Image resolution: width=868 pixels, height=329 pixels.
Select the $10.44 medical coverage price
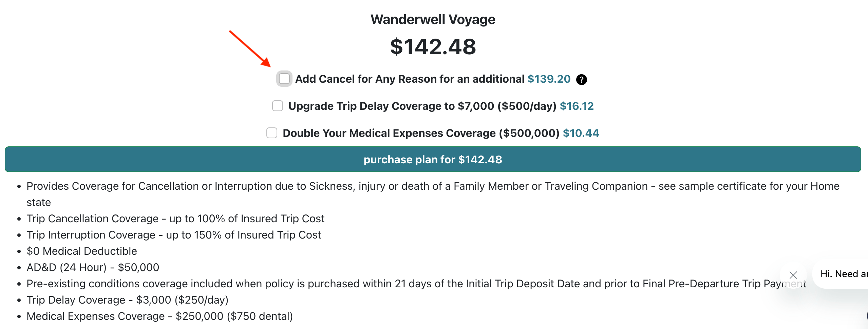pyautogui.click(x=581, y=133)
